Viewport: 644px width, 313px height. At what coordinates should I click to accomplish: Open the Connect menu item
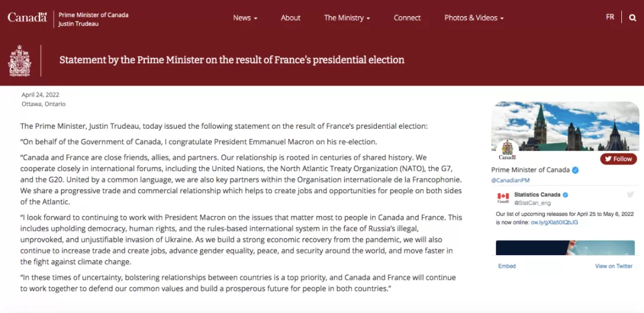click(x=407, y=18)
